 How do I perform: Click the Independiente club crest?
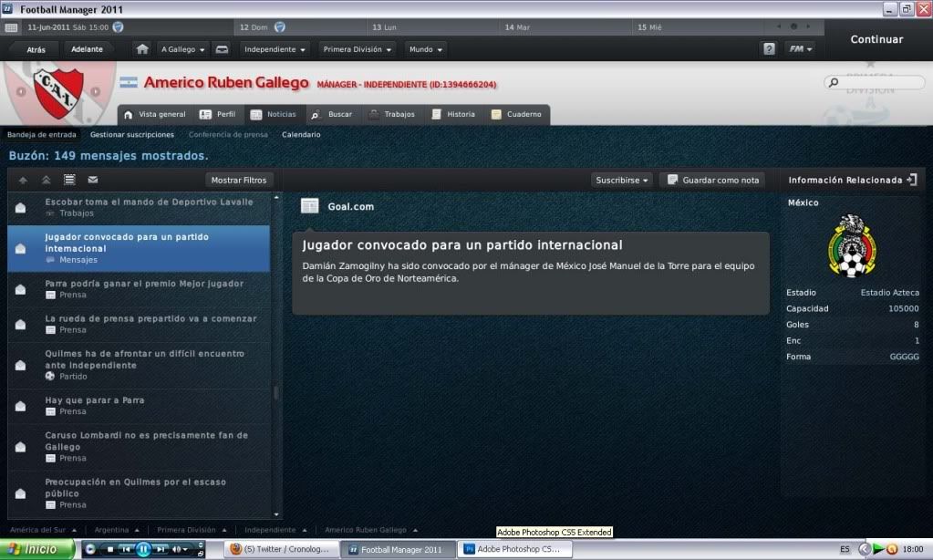click(58, 93)
